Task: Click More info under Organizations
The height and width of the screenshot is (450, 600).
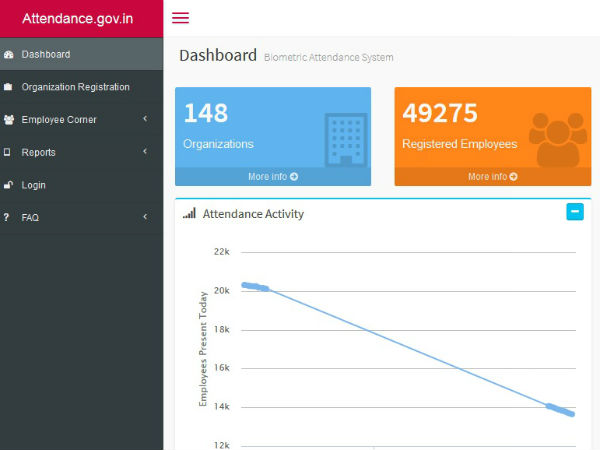Action: (273, 177)
